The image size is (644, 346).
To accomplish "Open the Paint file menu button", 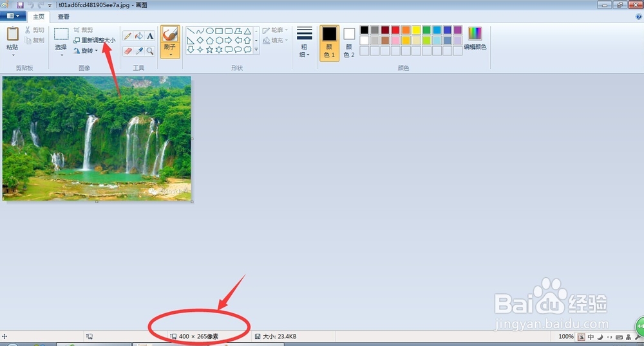I will click(13, 16).
